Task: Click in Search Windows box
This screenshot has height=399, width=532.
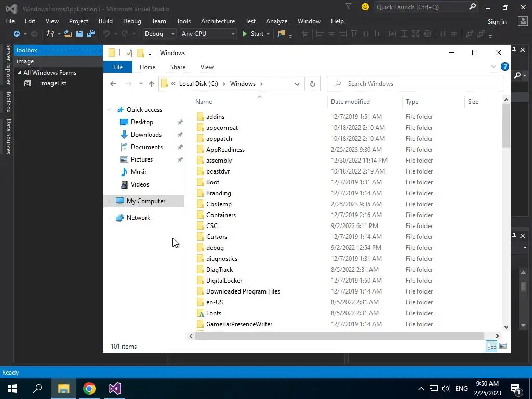Action: pyautogui.click(x=415, y=84)
